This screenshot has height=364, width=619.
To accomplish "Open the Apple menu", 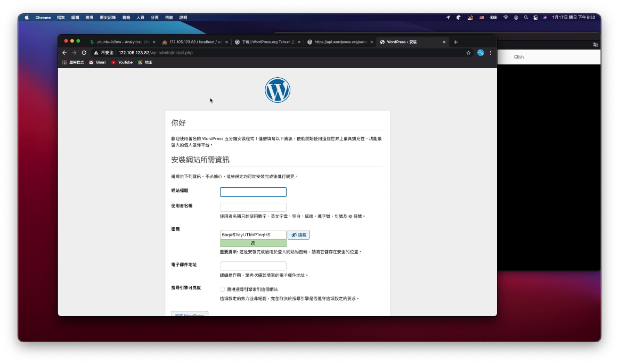I will tap(27, 18).
